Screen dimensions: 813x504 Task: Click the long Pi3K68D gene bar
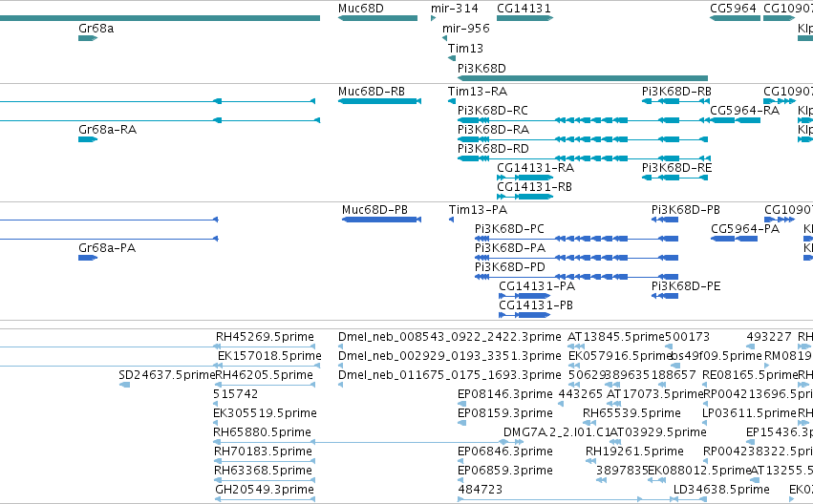pyautogui.click(x=582, y=78)
